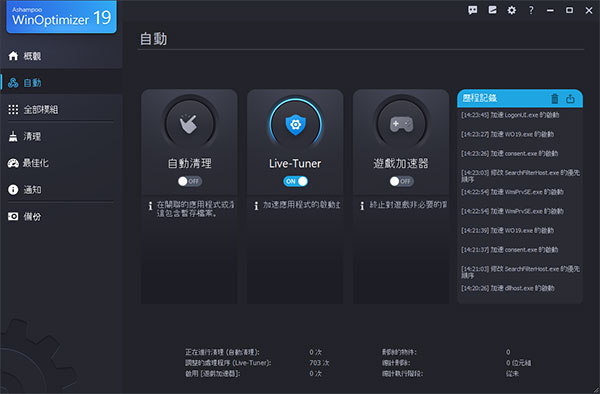Click the 遊戲加速器 gamepad icon
The width and height of the screenshot is (600, 394).
pos(401,124)
